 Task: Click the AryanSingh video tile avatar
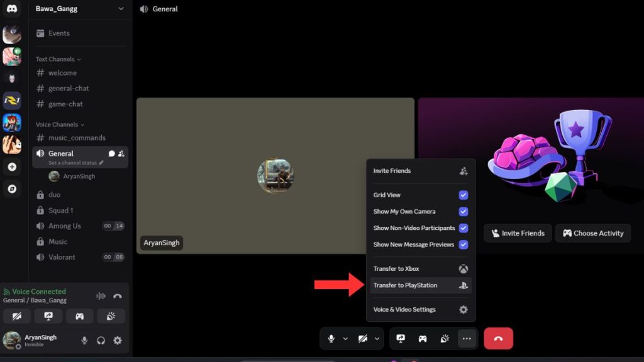pos(275,176)
